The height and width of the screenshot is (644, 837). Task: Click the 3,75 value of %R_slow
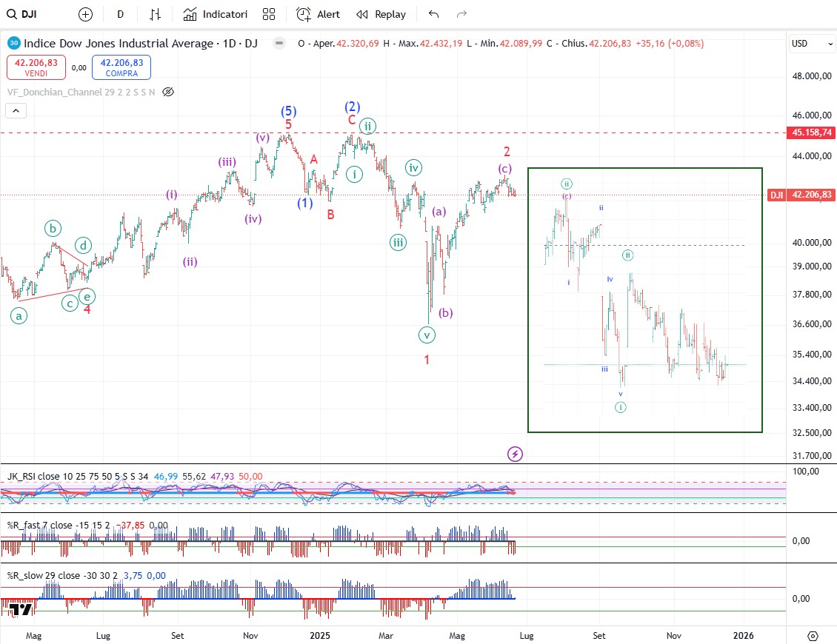coord(133,575)
